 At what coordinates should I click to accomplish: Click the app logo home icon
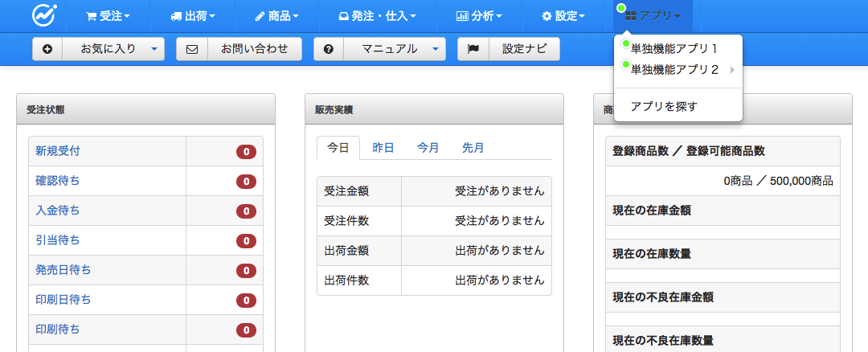(x=43, y=15)
